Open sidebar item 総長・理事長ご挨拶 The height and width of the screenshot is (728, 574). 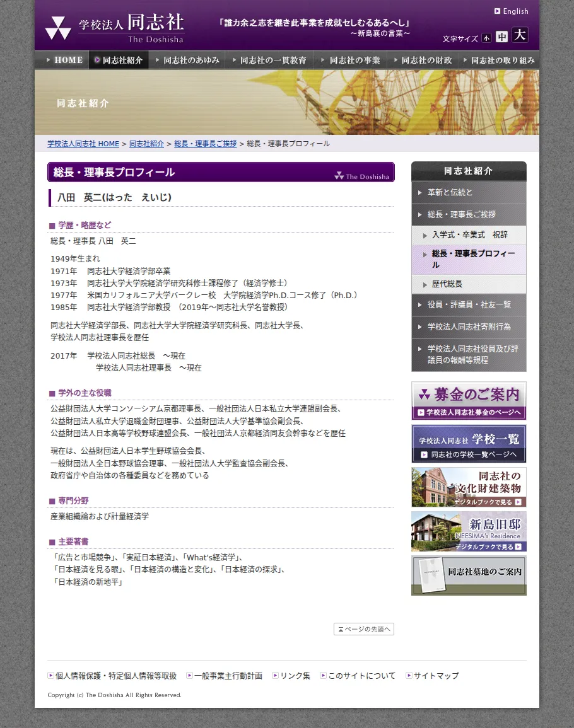click(x=469, y=214)
